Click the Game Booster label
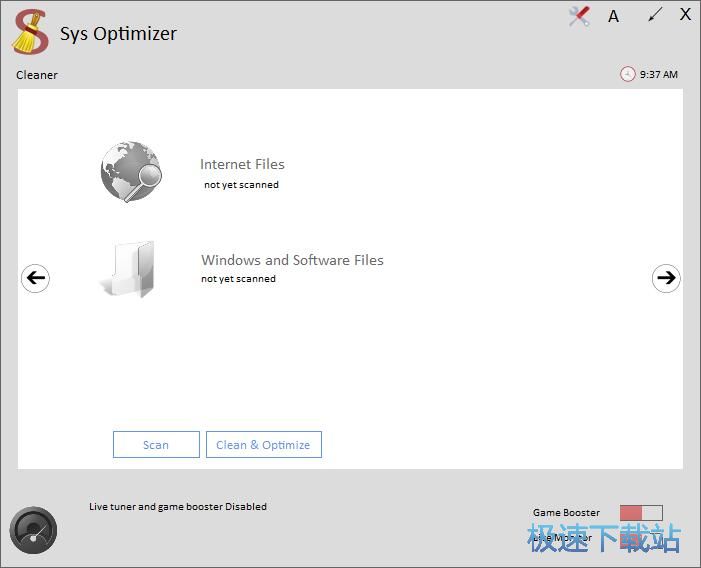701x568 pixels. coord(566,513)
